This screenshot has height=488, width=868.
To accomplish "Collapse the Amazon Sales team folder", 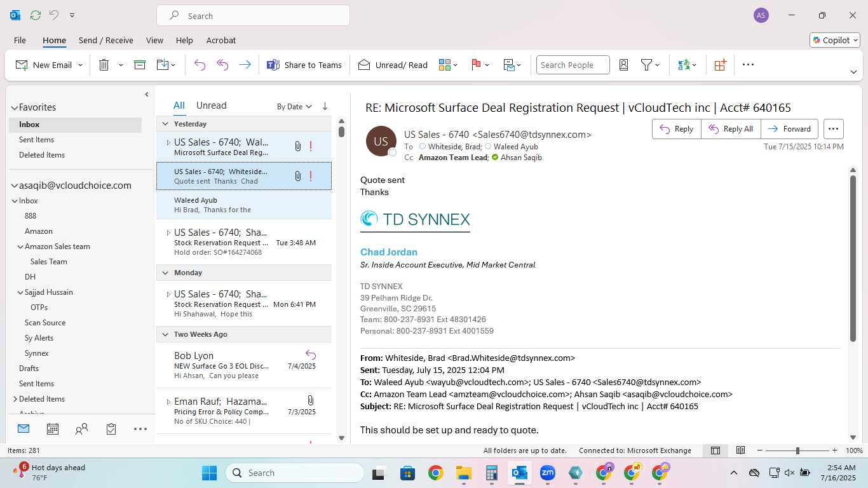I will click(20, 247).
